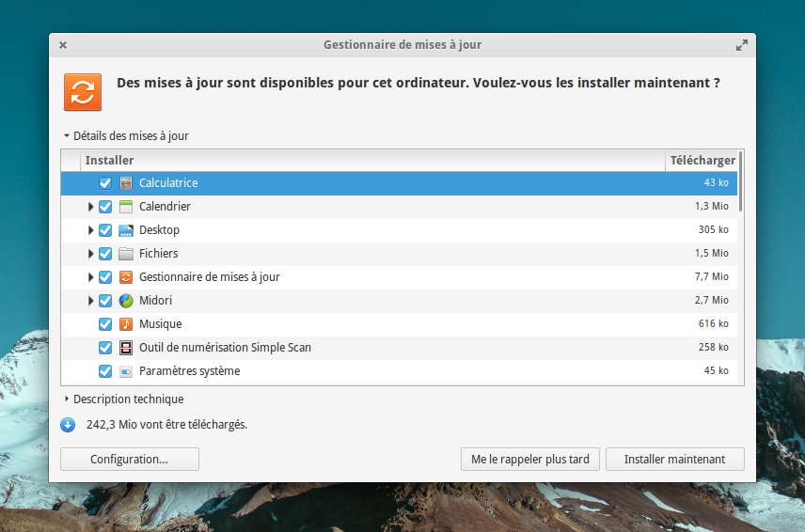Expand the Gestionnaire de mises à jour row
This screenshot has height=532, width=805.
coord(91,277)
